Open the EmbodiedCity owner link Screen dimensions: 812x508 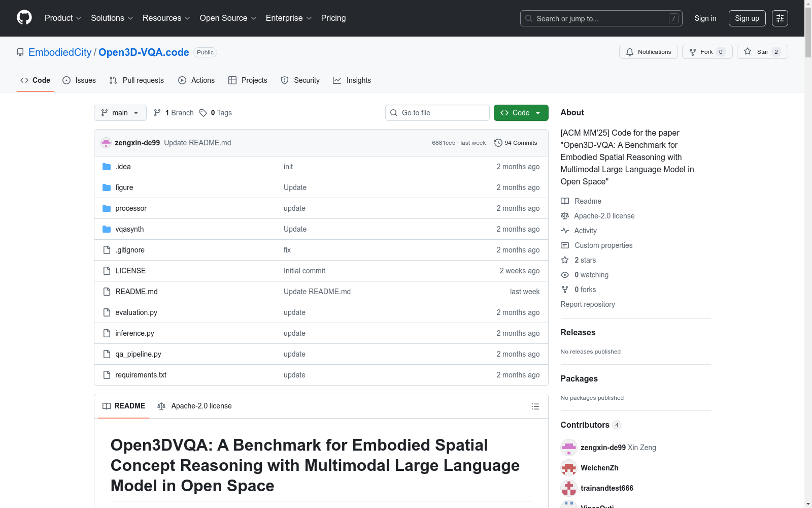(60, 52)
